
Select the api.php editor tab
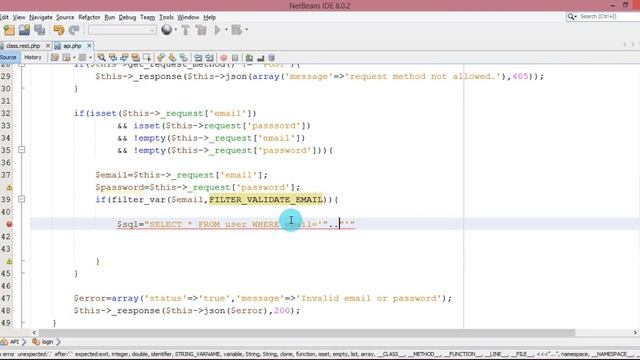tap(72, 46)
